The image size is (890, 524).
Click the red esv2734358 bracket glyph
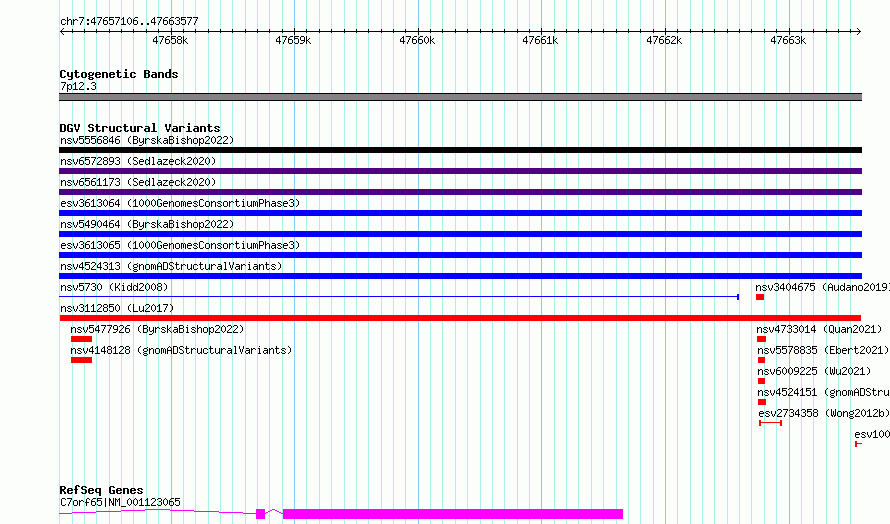pos(771,423)
